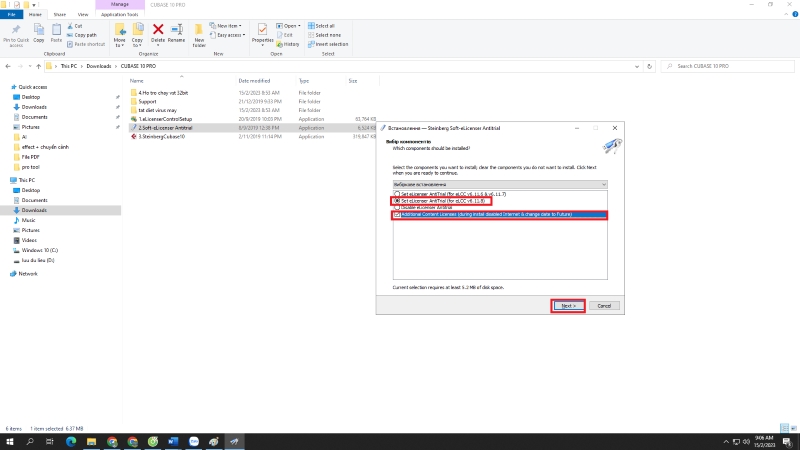Click Select none in ribbon

click(324, 35)
